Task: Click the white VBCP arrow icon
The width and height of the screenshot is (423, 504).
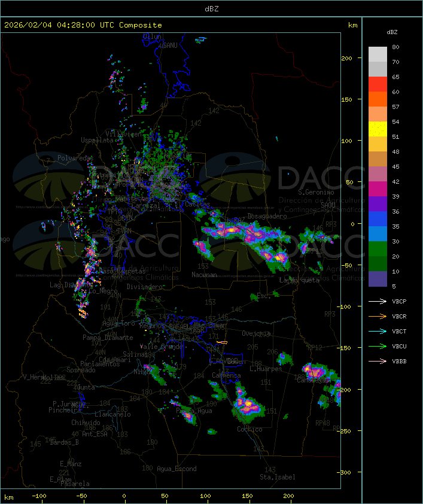Action: coord(378,302)
